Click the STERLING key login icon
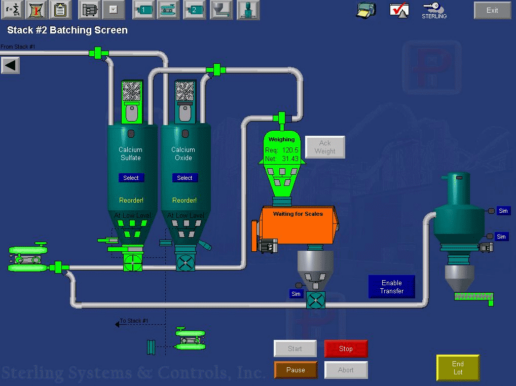This screenshot has height=386, width=516. pyautogui.click(x=434, y=10)
